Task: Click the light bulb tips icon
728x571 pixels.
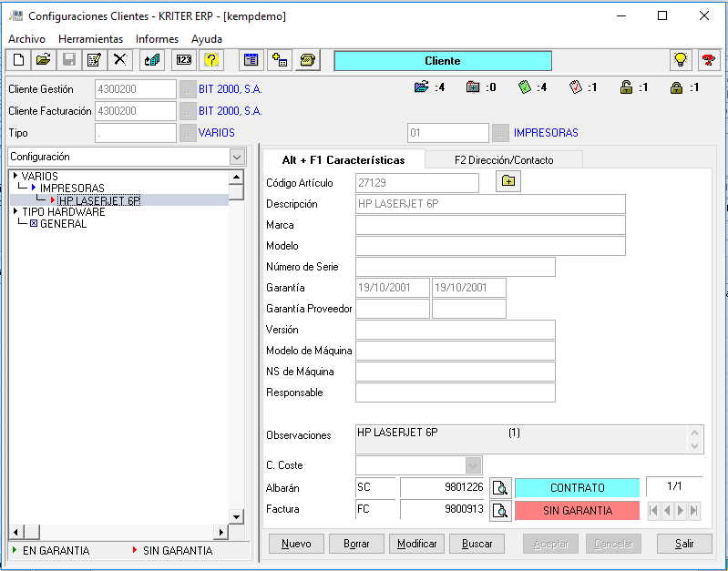Action: pyautogui.click(x=681, y=60)
